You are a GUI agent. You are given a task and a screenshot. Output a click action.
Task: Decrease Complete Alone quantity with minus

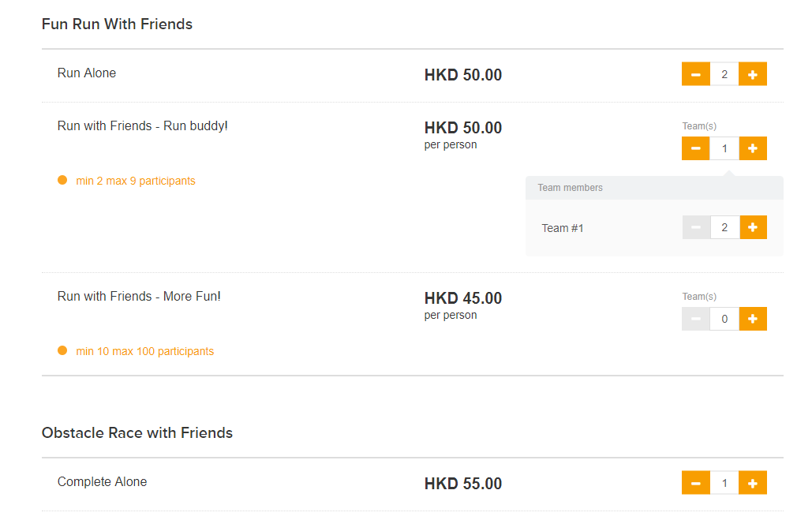(x=695, y=483)
